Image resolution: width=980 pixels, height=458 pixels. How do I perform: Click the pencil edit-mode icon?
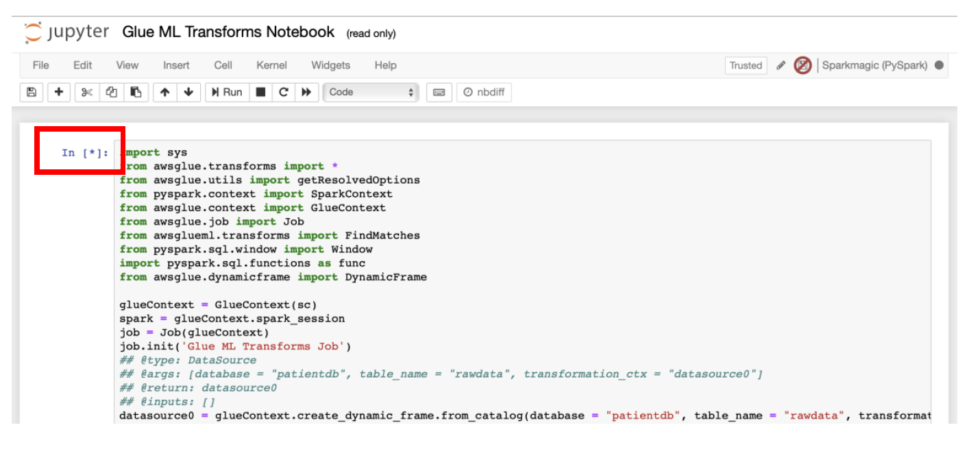click(x=781, y=65)
